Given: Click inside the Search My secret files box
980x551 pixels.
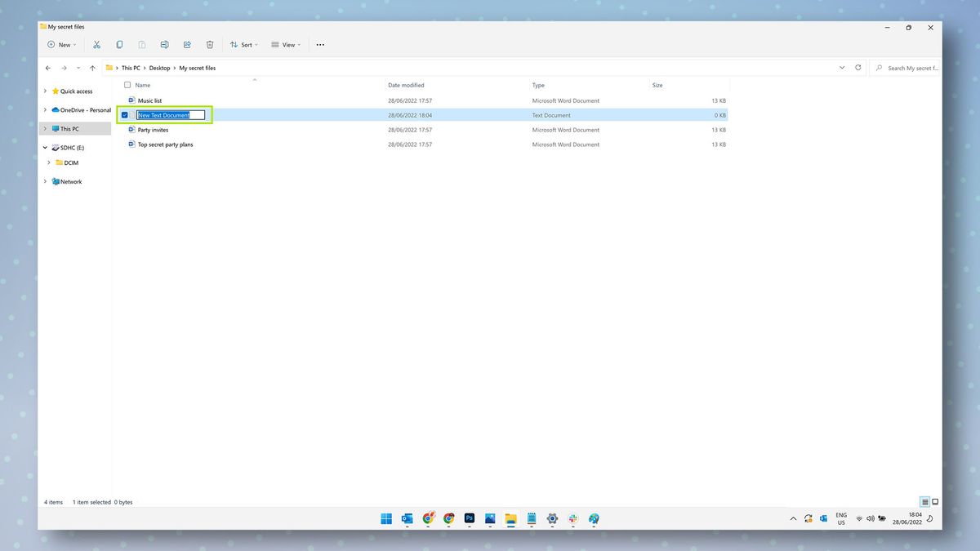Looking at the screenshot, I should [x=911, y=68].
